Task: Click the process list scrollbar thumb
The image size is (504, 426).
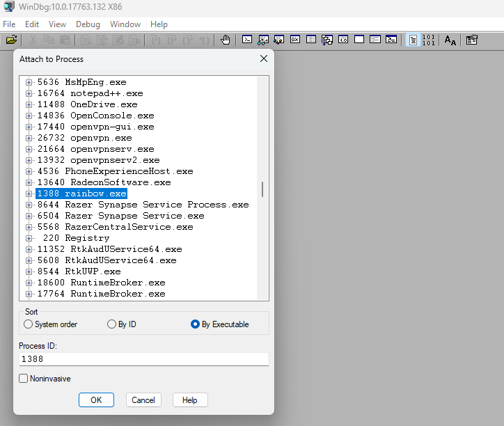Action: [262, 189]
